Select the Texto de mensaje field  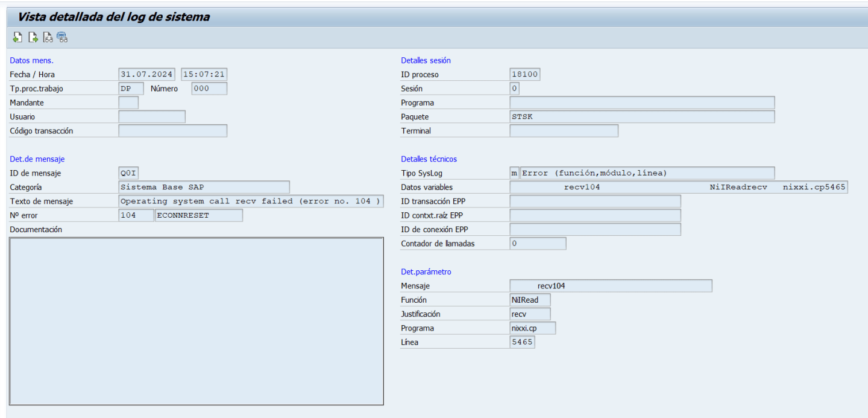(x=251, y=201)
